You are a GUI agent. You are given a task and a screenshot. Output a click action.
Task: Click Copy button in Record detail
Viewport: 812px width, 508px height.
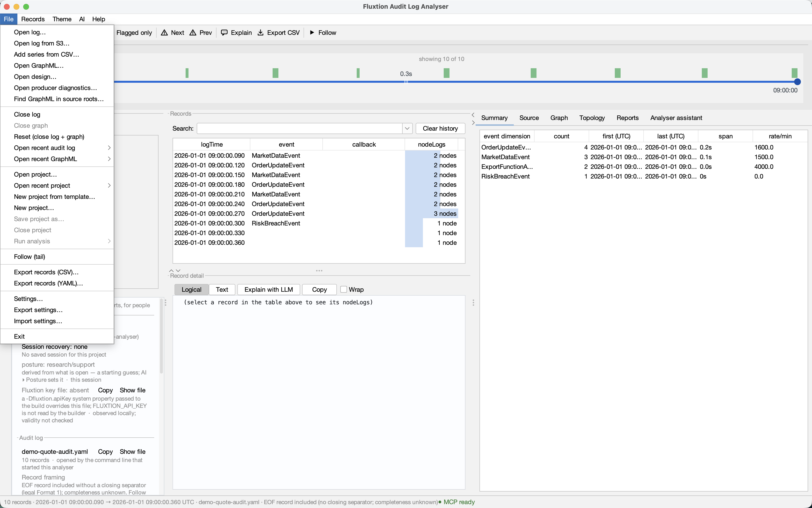319,290
